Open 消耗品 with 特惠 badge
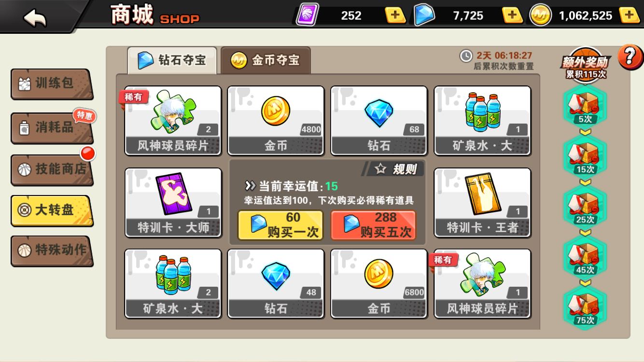The width and height of the screenshot is (644, 362). [51, 128]
